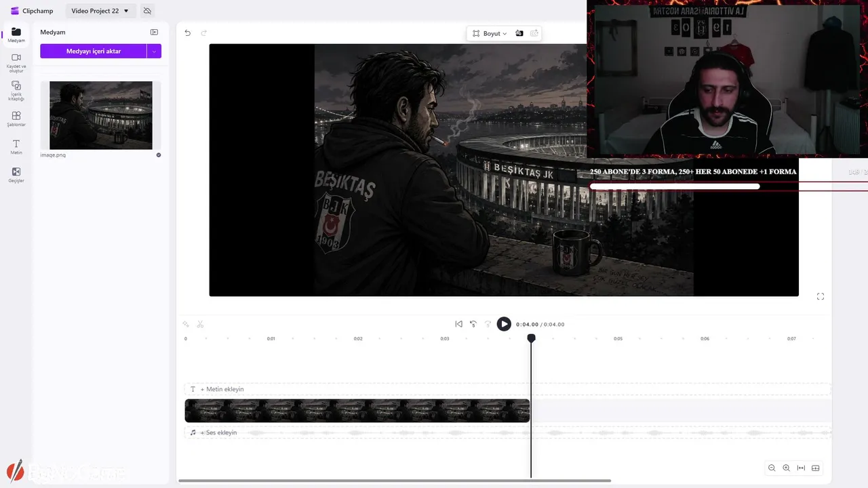Click the 0:01 mark on the ruler
The height and width of the screenshot is (488, 868).
click(271, 338)
